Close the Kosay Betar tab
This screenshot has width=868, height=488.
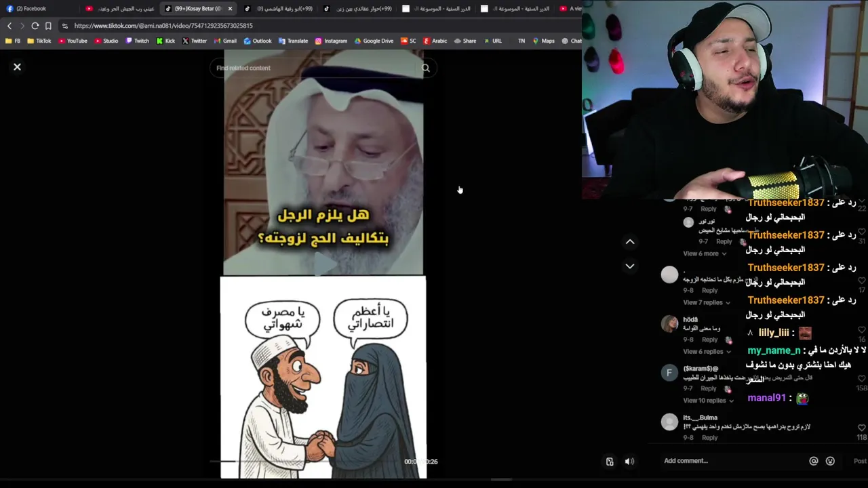click(230, 9)
